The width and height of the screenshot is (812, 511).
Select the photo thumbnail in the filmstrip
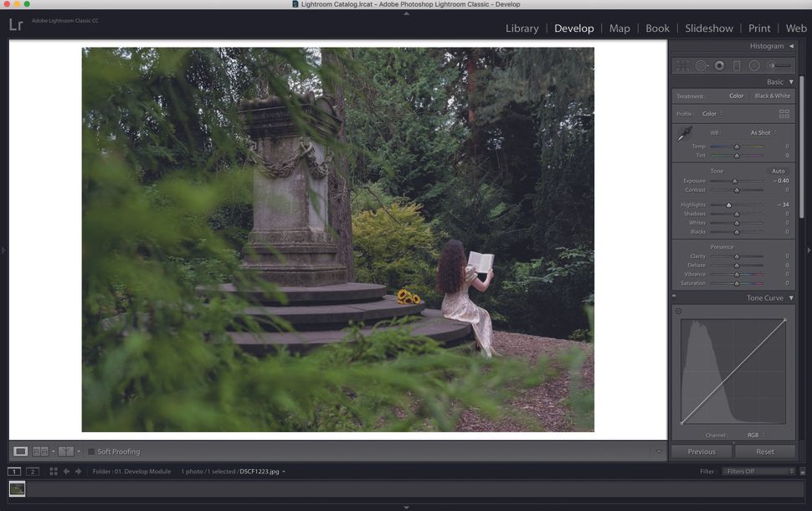pyautogui.click(x=17, y=488)
